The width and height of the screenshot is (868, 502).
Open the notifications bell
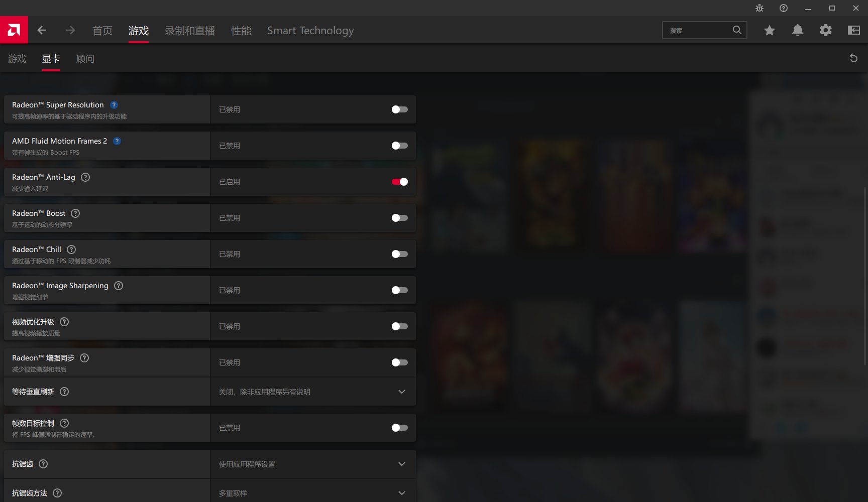pos(798,30)
